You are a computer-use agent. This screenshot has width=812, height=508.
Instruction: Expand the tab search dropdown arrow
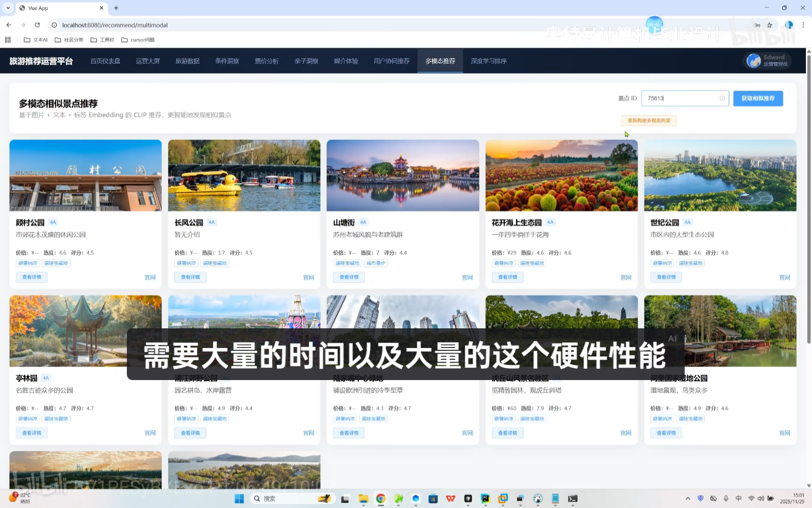(8, 8)
